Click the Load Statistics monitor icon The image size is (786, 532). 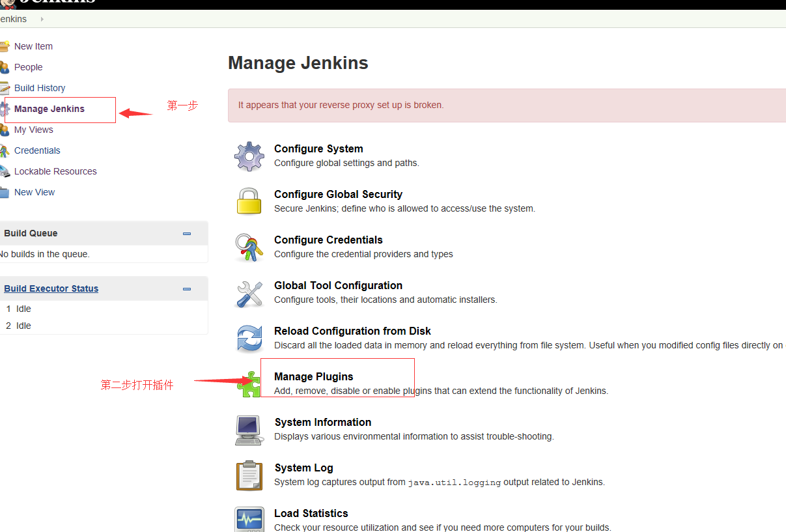(249, 519)
